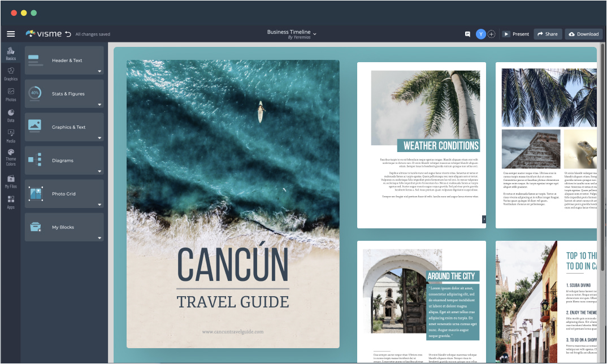Open Theme Colors panel
Image resolution: width=607 pixels, height=364 pixels.
pos(11,158)
